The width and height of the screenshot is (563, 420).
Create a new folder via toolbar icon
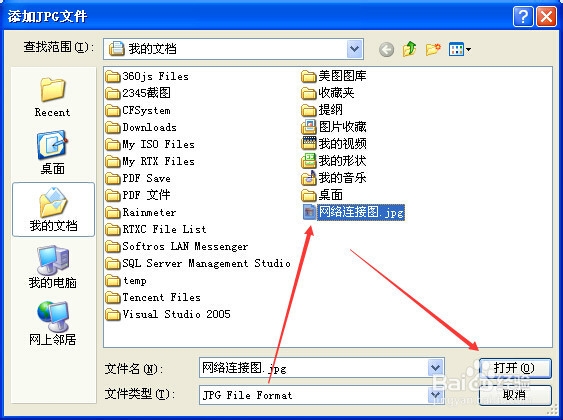433,49
